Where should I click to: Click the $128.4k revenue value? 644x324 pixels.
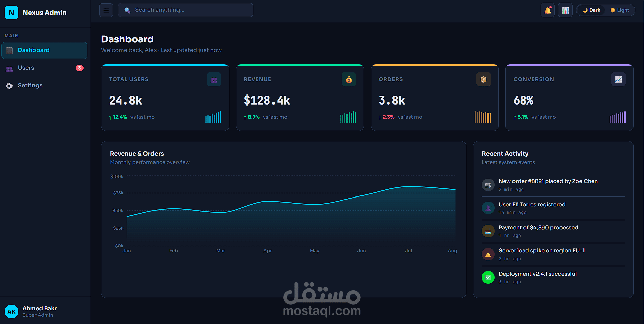pos(267,100)
